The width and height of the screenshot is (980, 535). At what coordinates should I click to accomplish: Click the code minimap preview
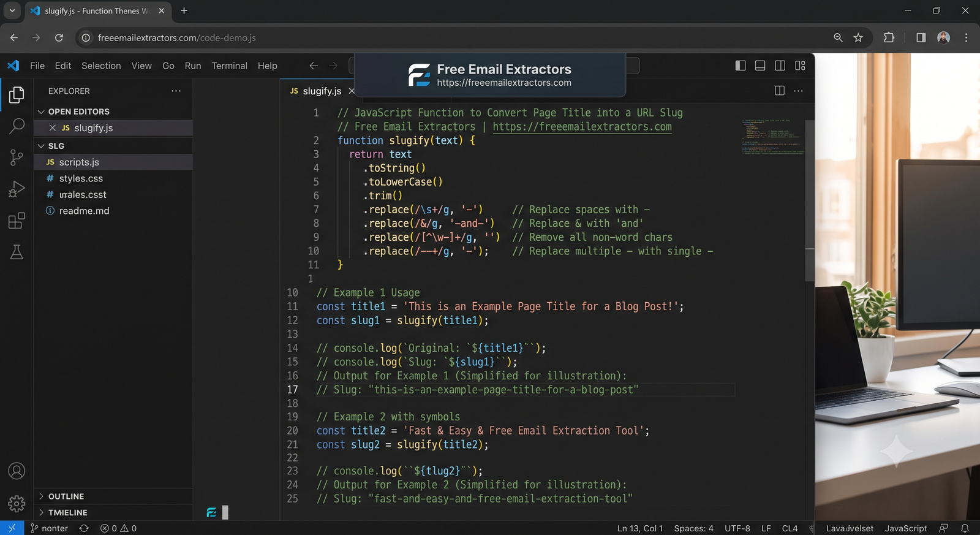772,136
